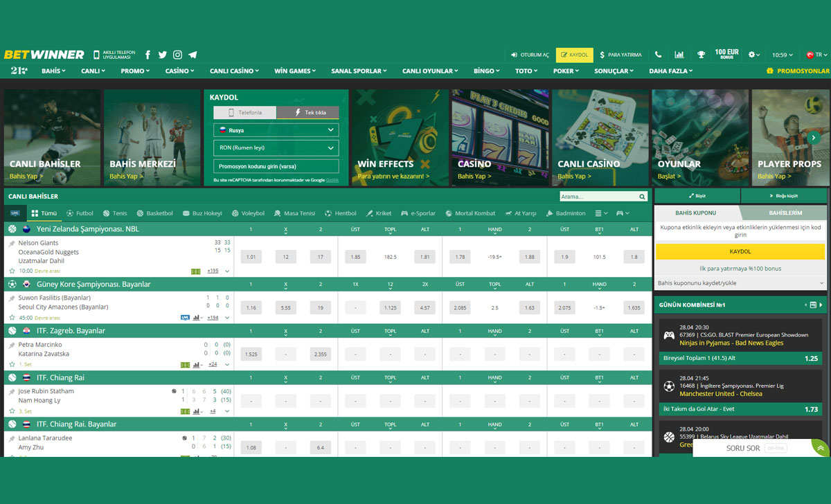Image resolution: width=831 pixels, height=504 pixels.
Task: Click the promo code input field
Action: (x=276, y=166)
